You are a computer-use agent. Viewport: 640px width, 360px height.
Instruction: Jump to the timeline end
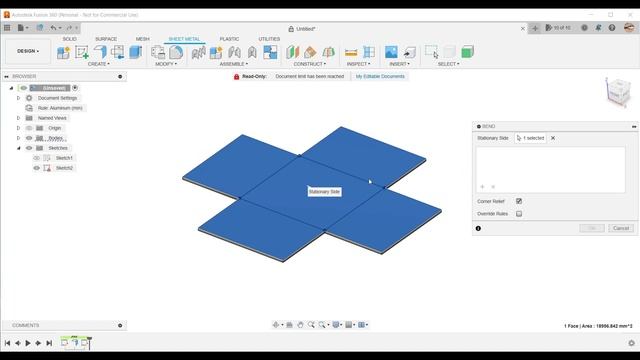click(49, 343)
